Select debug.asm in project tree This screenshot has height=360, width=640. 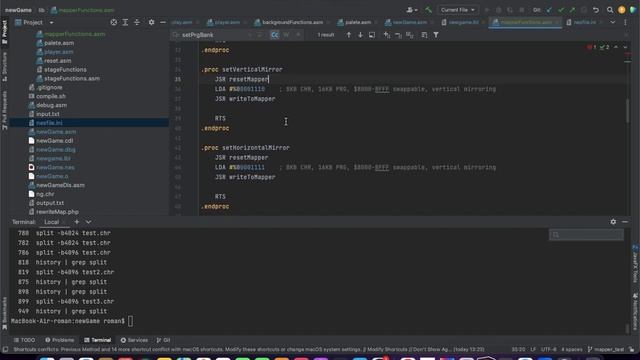coord(51,105)
